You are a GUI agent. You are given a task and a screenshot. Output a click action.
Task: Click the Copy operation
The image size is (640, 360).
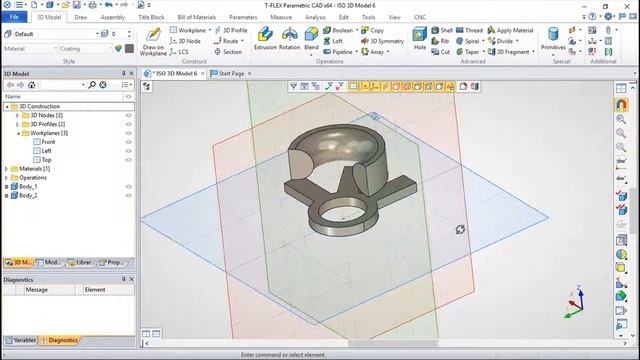coord(372,30)
